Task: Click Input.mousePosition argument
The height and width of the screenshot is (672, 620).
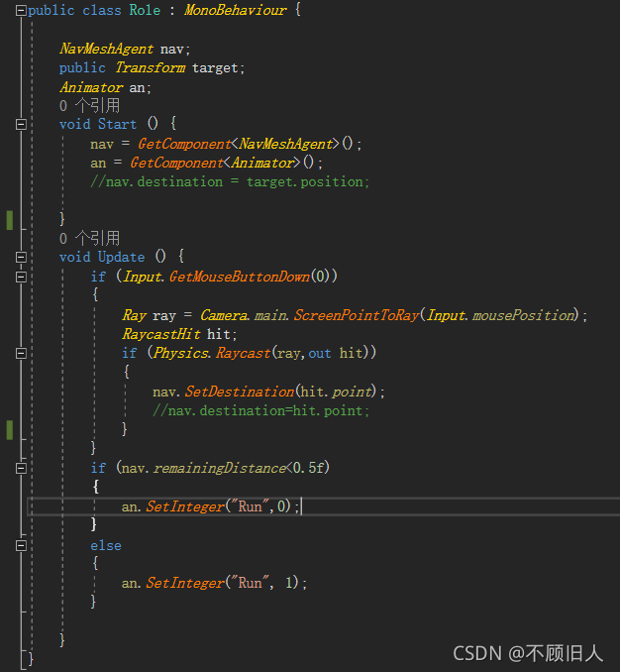Action: coord(500,315)
